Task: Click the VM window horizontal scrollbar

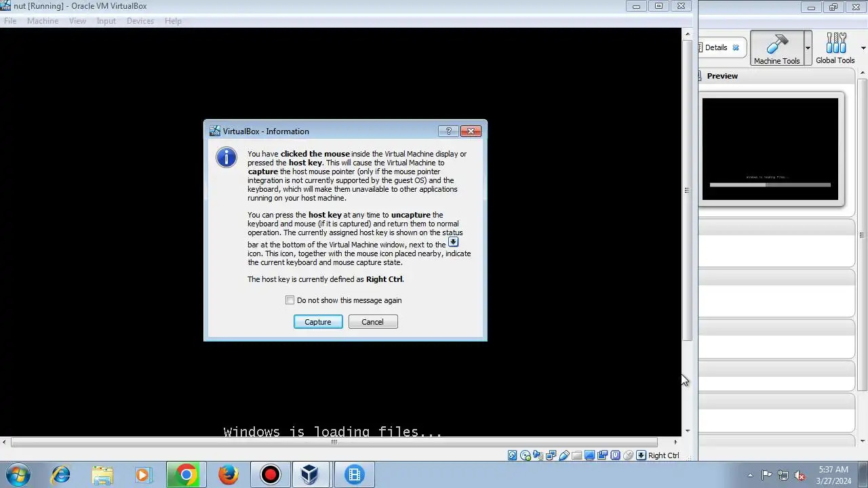Action: [x=334, y=442]
